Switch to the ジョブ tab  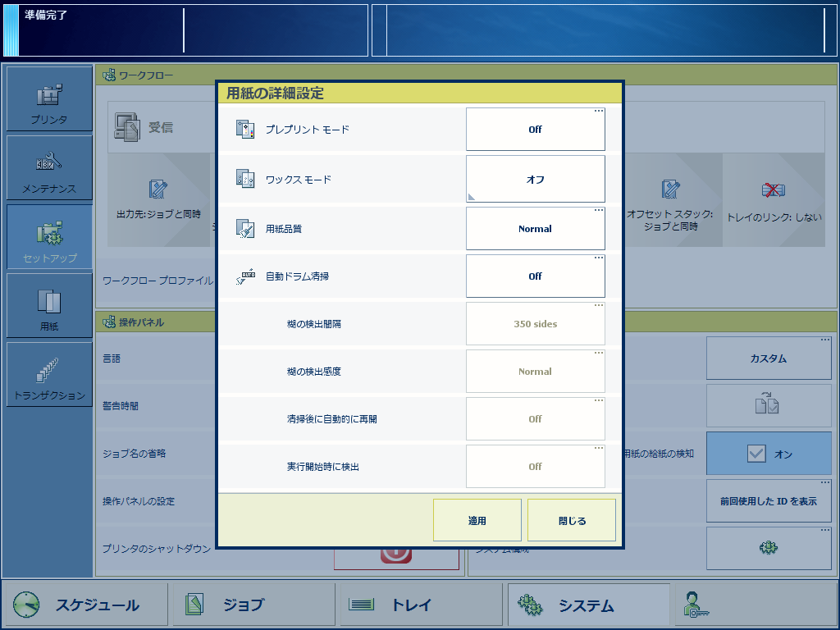[x=253, y=605]
